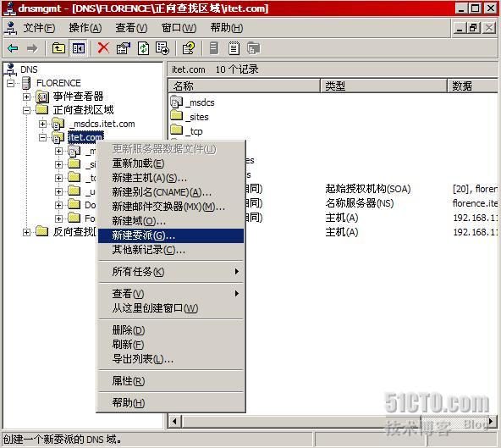
Task: Minimize the inner MMC child window
Action: click(460, 28)
